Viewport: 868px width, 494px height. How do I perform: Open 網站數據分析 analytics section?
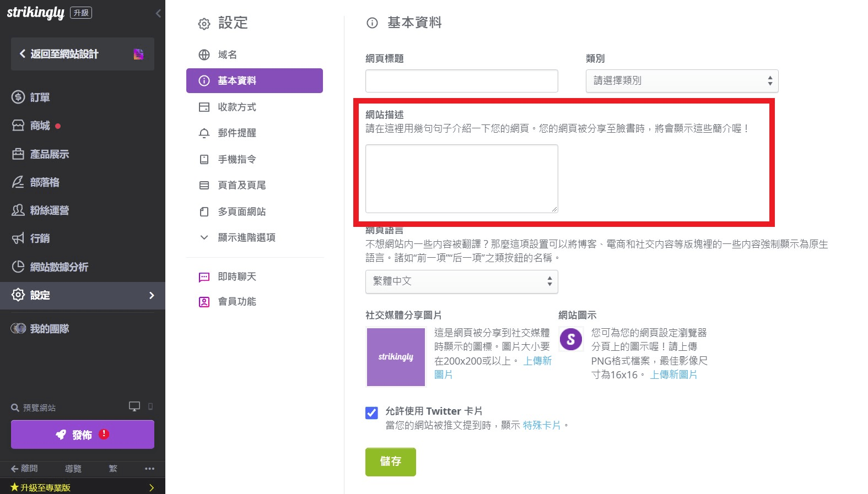pyautogui.click(x=58, y=267)
